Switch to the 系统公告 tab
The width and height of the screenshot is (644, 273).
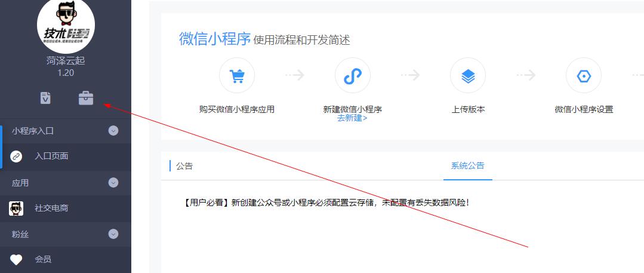[468, 165]
